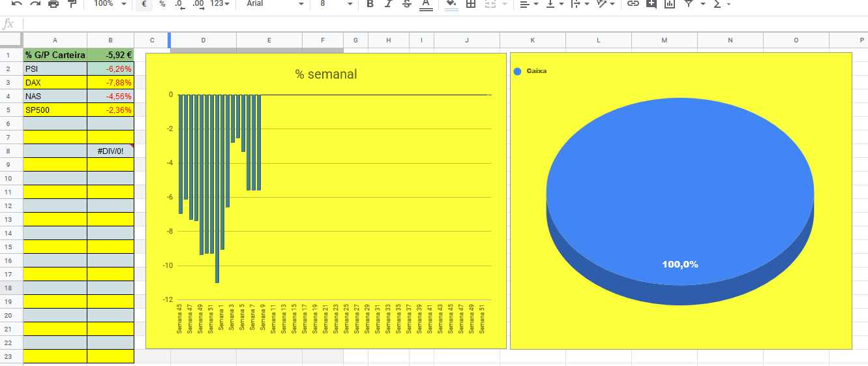The height and width of the screenshot is (366, 868).
Task: Open vertical align dropdown
Action: click(554, 4)
